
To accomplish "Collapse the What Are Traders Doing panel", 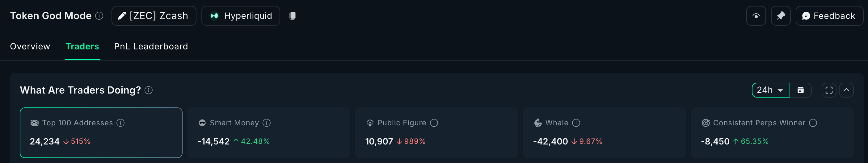I will pos(846,90).
